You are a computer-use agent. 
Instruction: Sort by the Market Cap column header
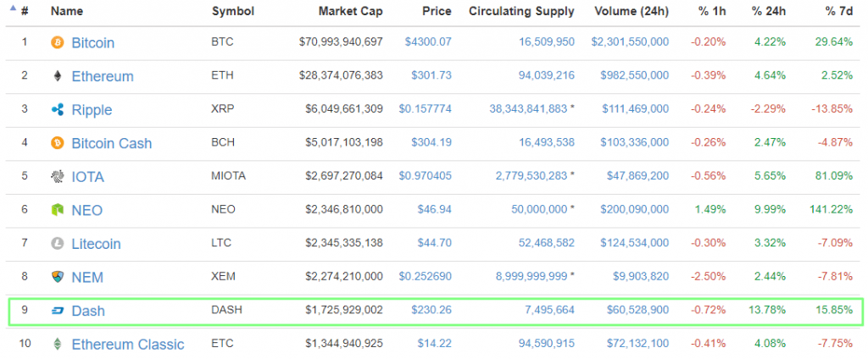click(x=350, y=12)
